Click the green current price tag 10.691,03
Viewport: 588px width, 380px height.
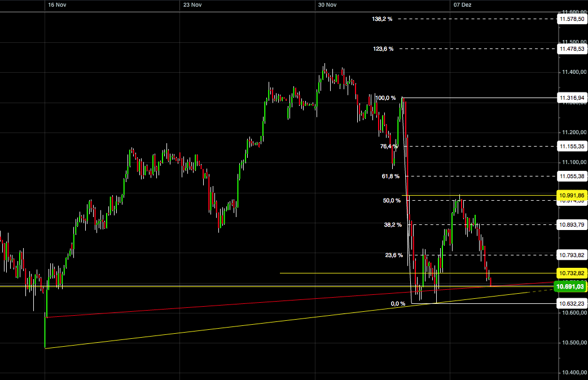click(570, 286)
